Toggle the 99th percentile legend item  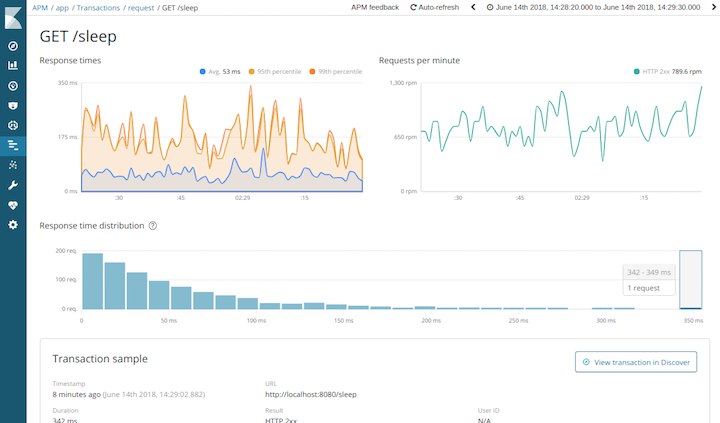[x=336, y=72]
